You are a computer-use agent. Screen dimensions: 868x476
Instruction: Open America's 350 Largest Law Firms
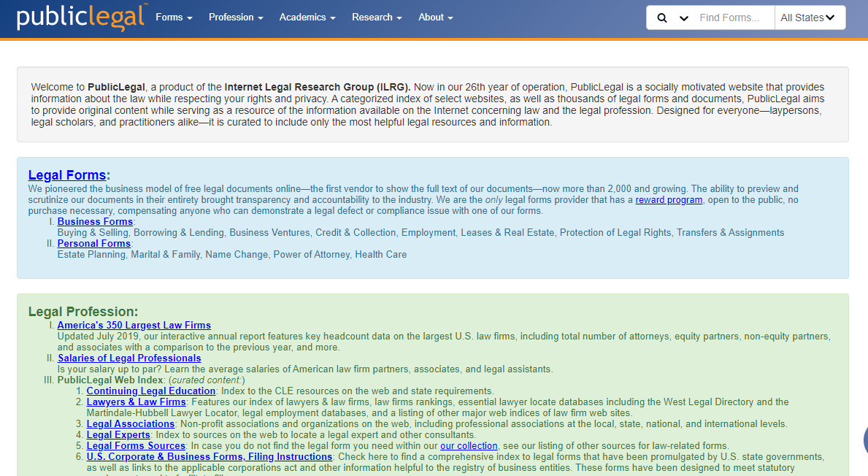[134, 326]
